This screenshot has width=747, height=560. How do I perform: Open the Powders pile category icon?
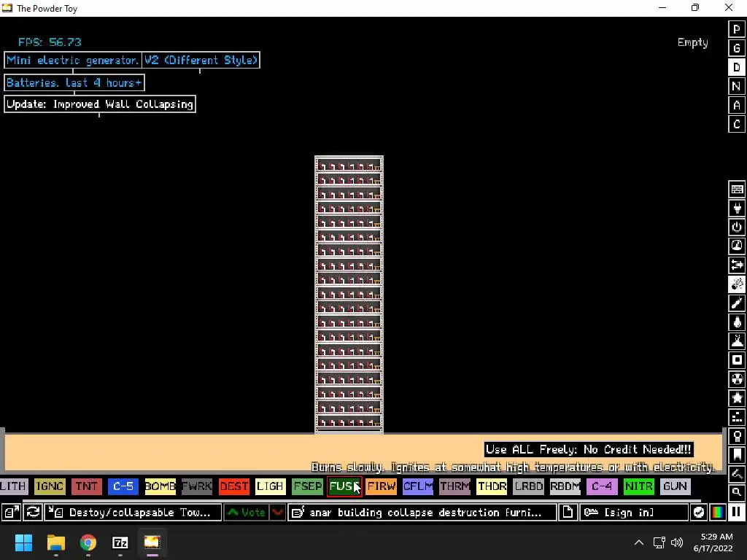tap(737, 341)
